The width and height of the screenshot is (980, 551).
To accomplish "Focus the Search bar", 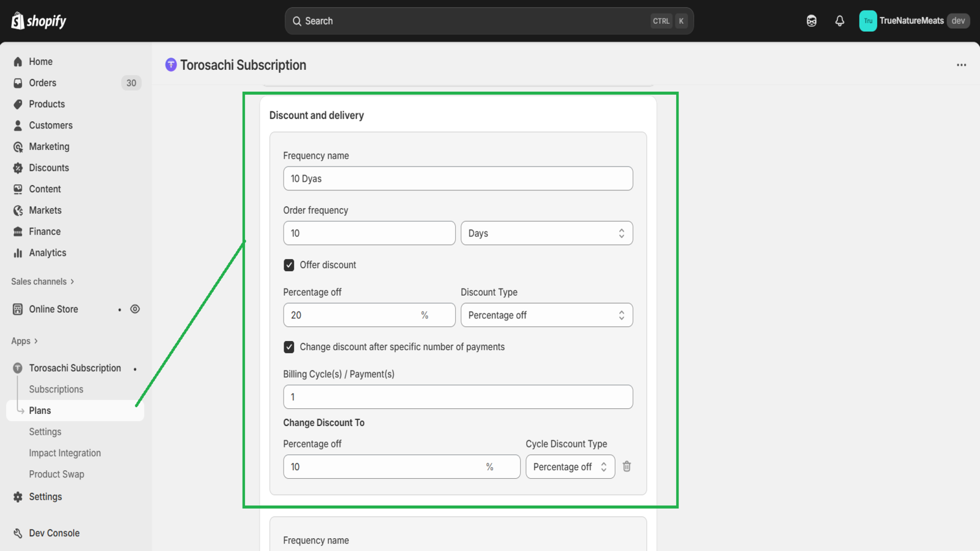I will [489, 21].
